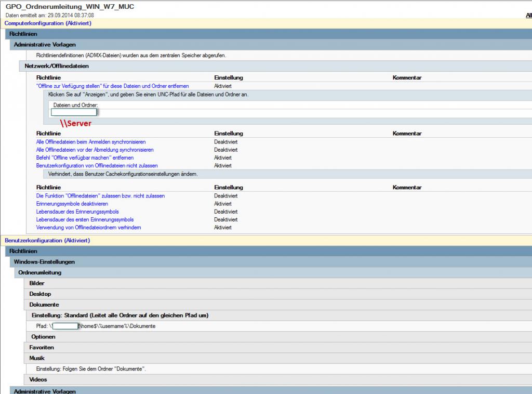This screenshot has height=394, width=532.
Task: Click Aktiviert value for Verwendung von Offlinedateiordnern verhindern
Action: pyautogui.click(x=223, y=227)
